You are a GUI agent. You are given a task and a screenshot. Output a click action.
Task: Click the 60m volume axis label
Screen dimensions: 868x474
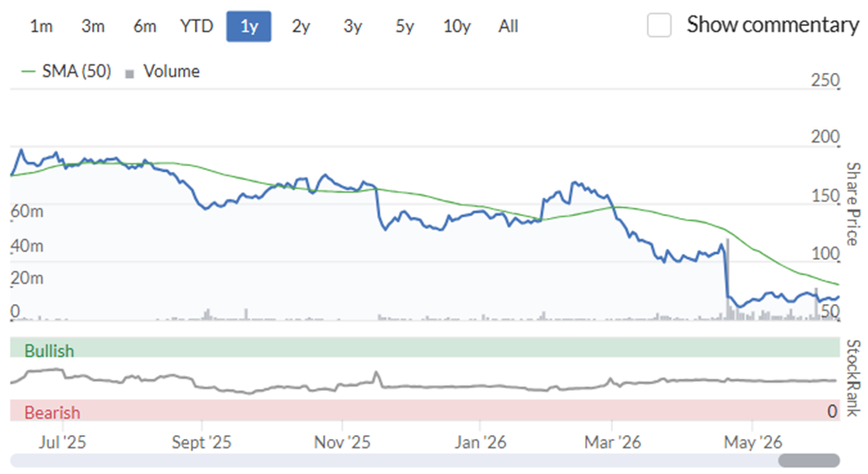pyautogui.click(x=27, y=211)
